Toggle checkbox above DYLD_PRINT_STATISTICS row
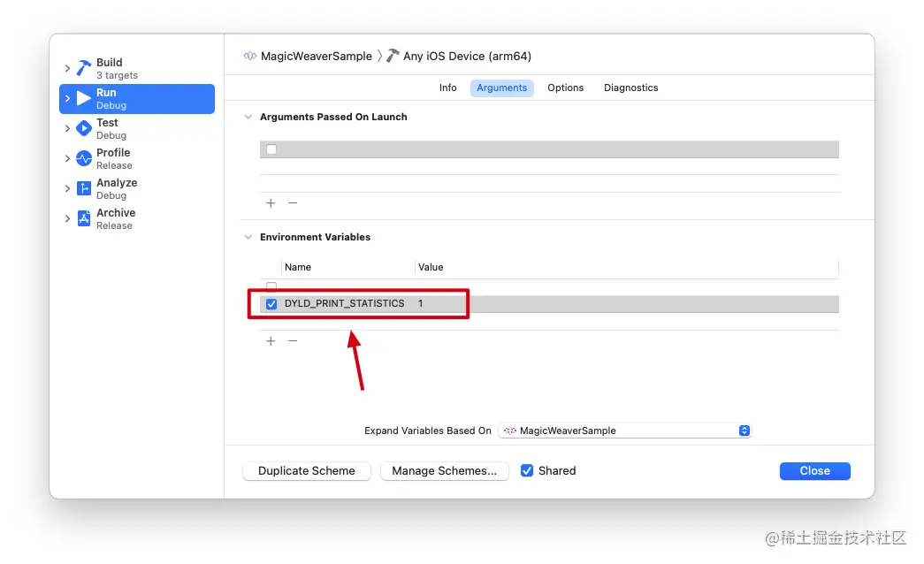Viewport: 924px width, 564px height. (x=271, y=287)
